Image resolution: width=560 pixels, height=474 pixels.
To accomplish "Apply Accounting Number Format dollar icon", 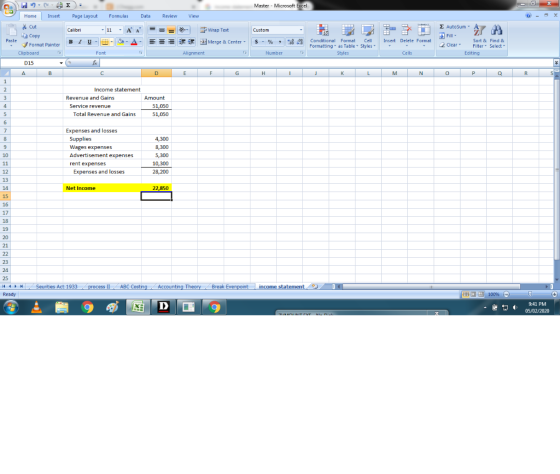I will (256, 42).
